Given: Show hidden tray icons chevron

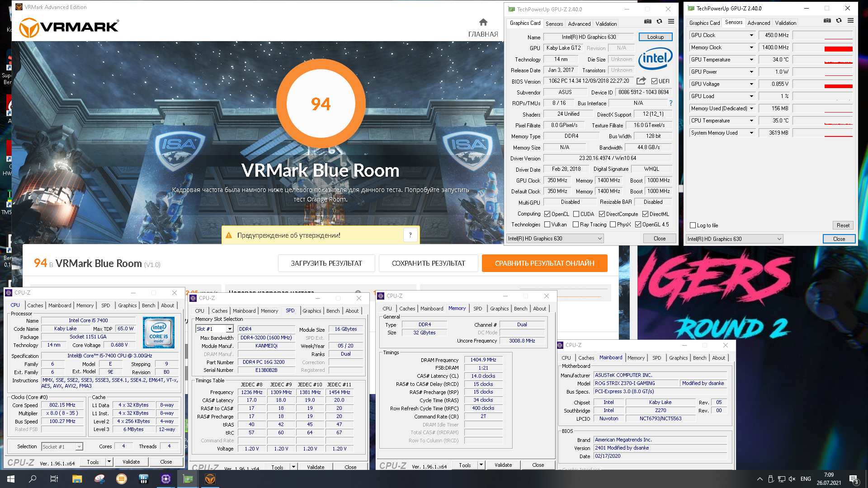Looking at the screenshot, I should click(759, 479).
